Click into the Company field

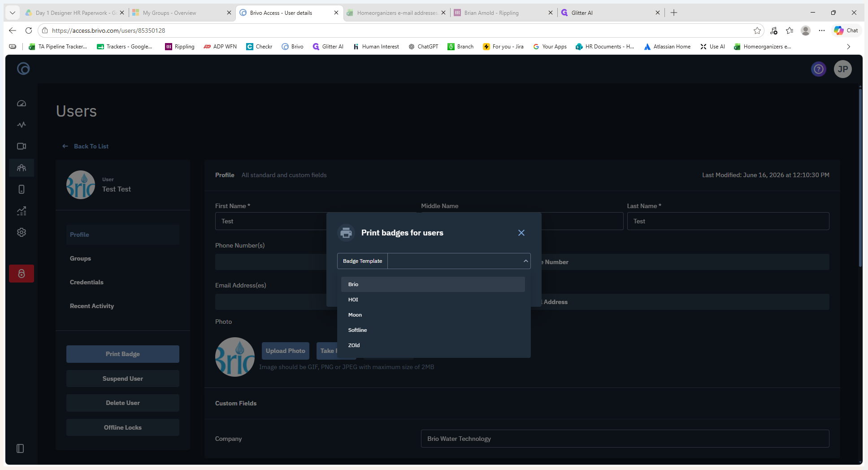[x=625, y=439]
